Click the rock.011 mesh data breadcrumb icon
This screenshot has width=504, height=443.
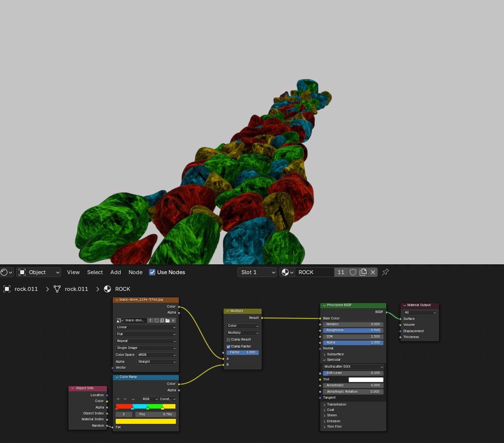pos(57,289)
